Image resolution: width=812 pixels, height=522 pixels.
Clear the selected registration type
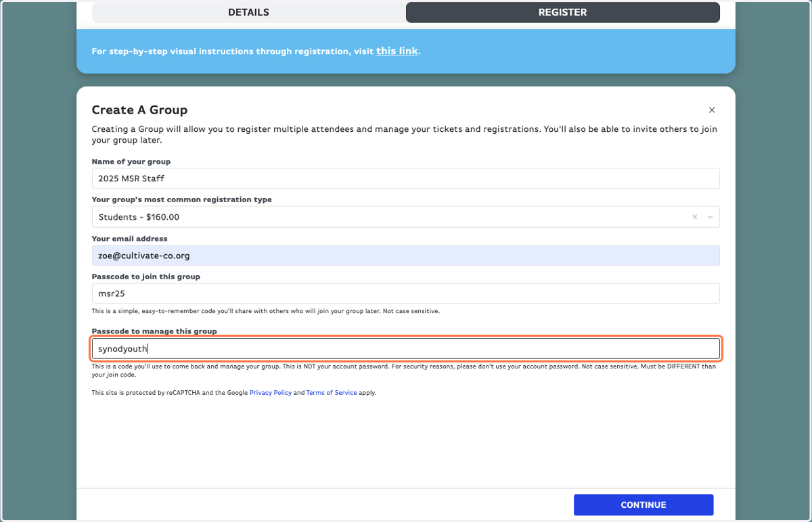694,217
